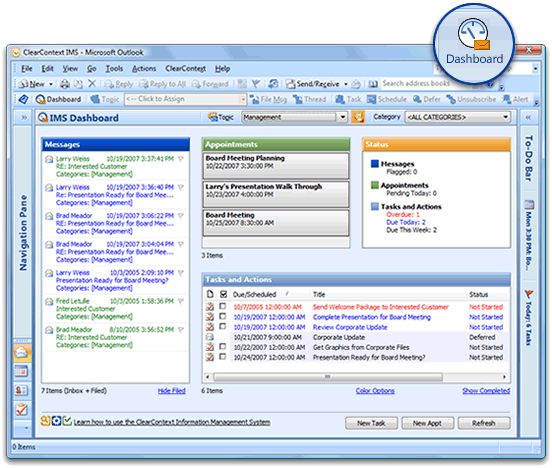
Task: Click the Alert toolbar icon
Action: coord(515,99)
